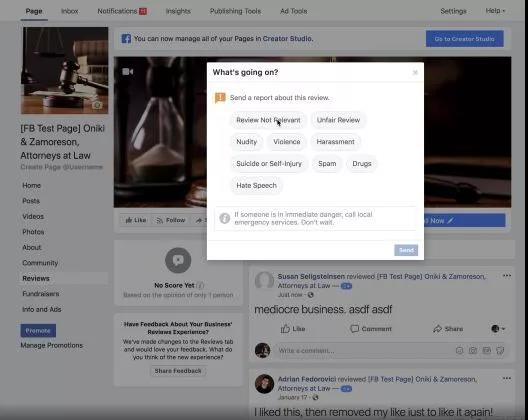Select the Review Not Relevant option
The width and height of the screenshot is (528, 420).
[268, 120]
